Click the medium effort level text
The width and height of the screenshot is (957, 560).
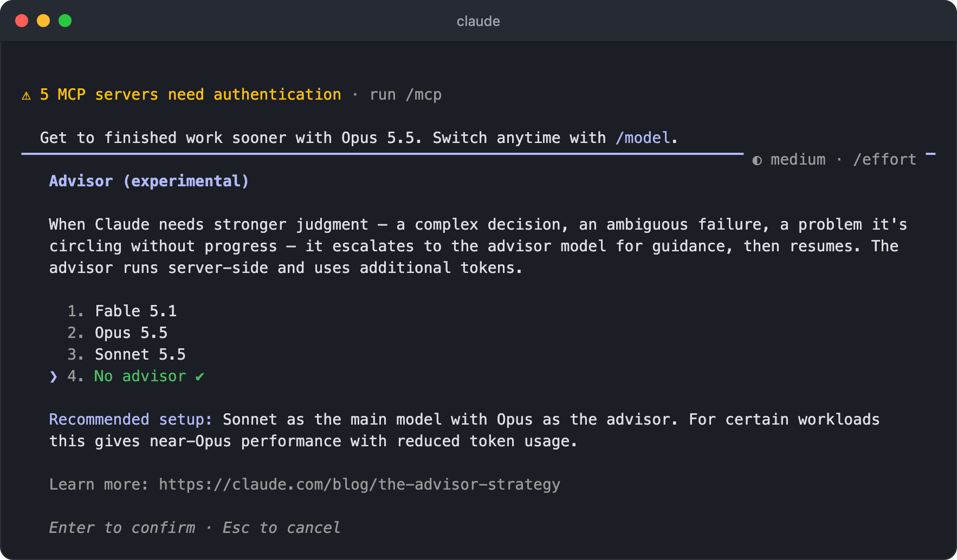pyautogui.click(x=798, y=159)
